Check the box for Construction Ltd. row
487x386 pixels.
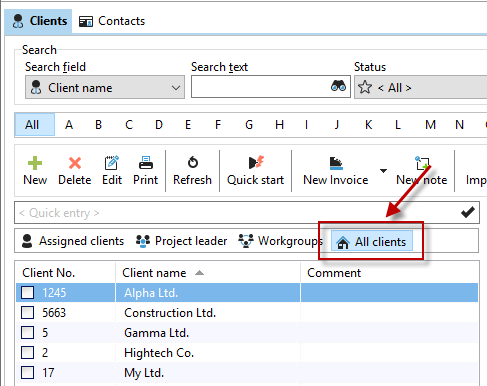tap(27, 313)
